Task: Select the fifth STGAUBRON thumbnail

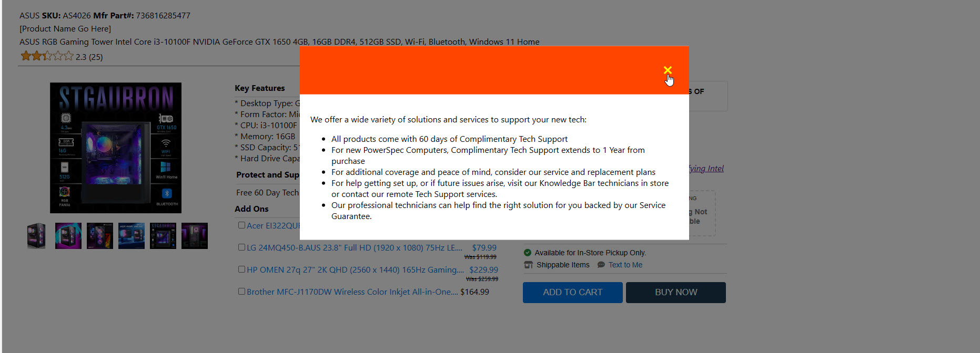Action: (163, 236)
